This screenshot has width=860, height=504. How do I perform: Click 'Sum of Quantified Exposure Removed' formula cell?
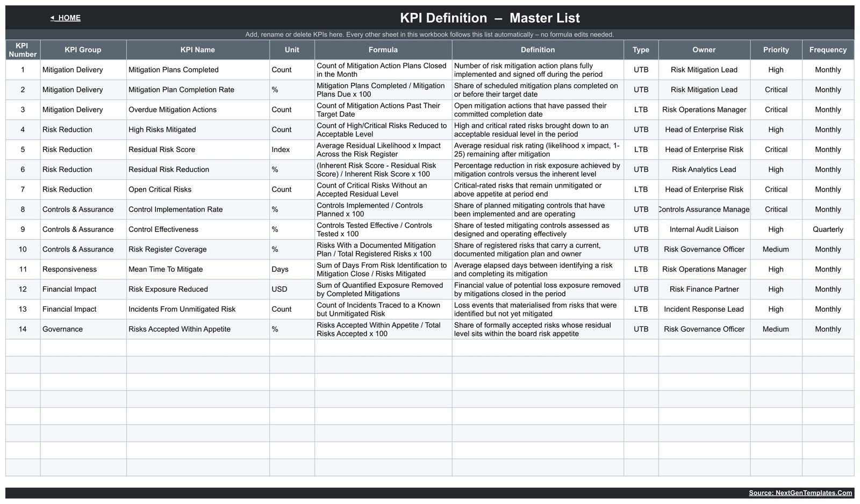[x=383, y=289]
